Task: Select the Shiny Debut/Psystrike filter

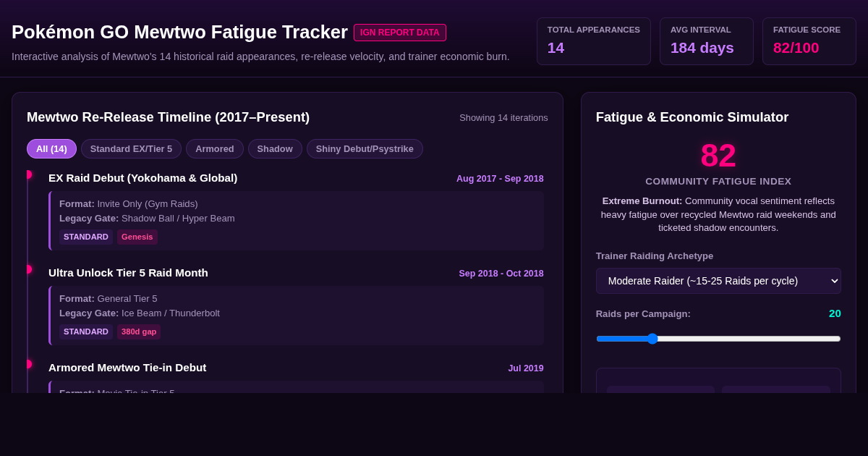Action: click(x=365, y=148)
